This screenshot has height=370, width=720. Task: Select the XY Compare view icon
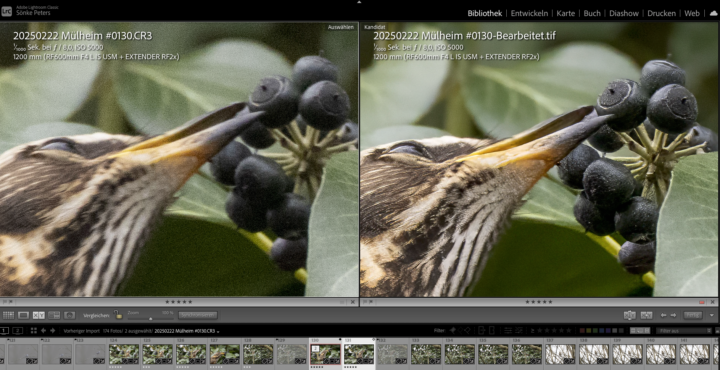click(x=39, y=315)
